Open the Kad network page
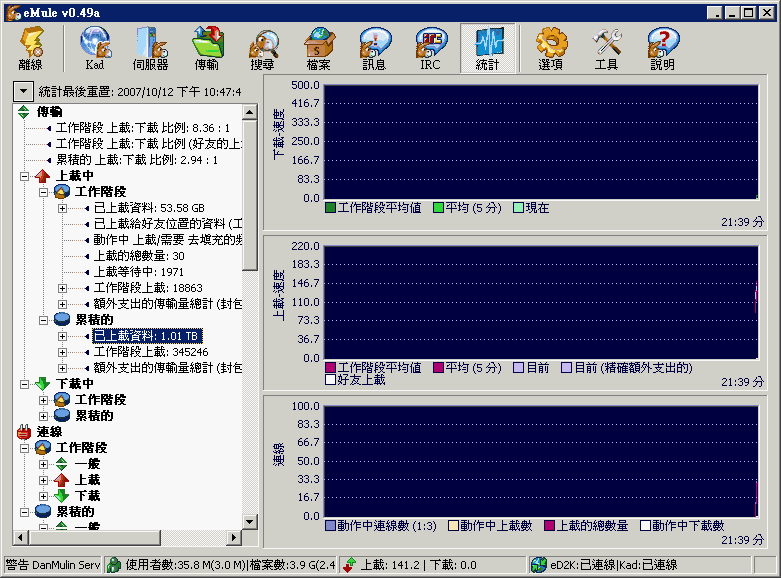Viewport: 781px width, 578px height. (95, 48)
